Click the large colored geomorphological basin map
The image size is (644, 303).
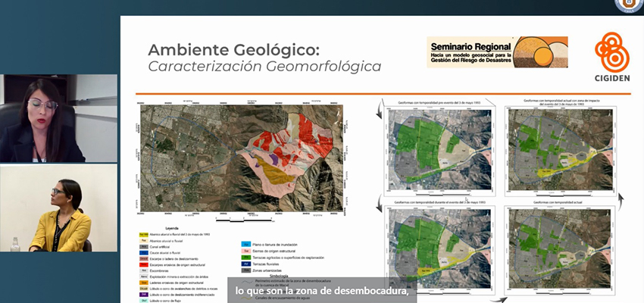[242, 158]
